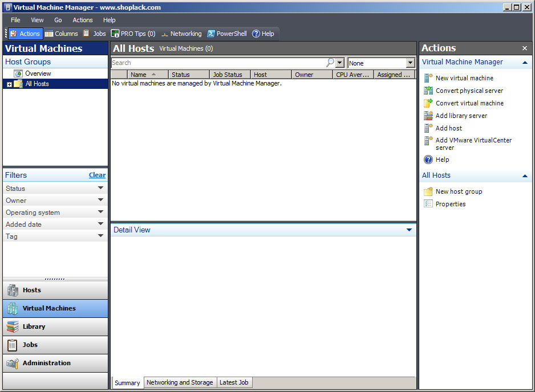Click the title bar application icon

(8, 7)
